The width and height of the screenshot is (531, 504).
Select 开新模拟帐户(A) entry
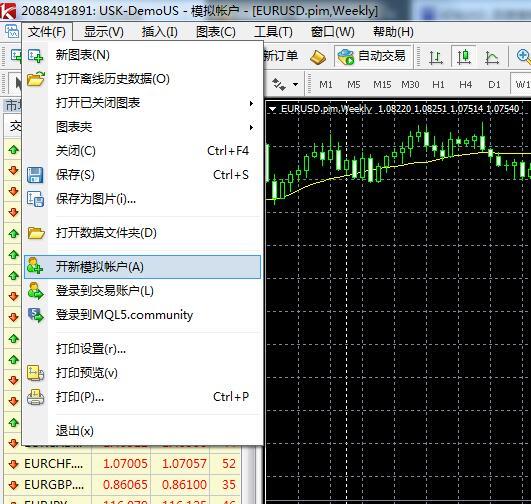point(142,267)
